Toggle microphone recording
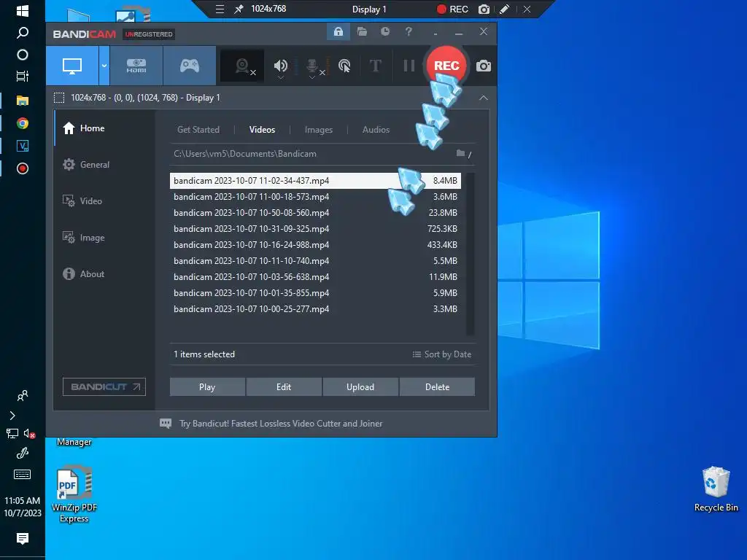Image resolution: width=747 pixels, height=560 pixels. point(312,66)
